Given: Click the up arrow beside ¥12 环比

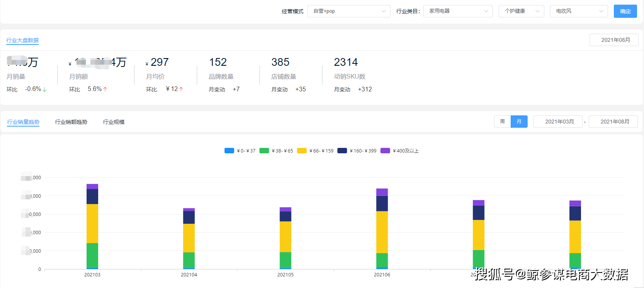Looking at the screenshot, I should (181, 89).
